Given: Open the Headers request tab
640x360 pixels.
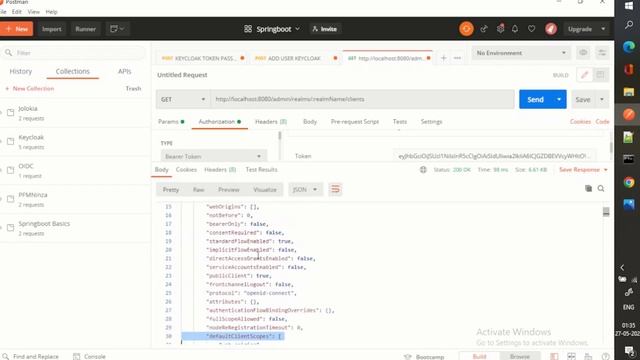Looking at the screenshot, I should click(271, 122).
